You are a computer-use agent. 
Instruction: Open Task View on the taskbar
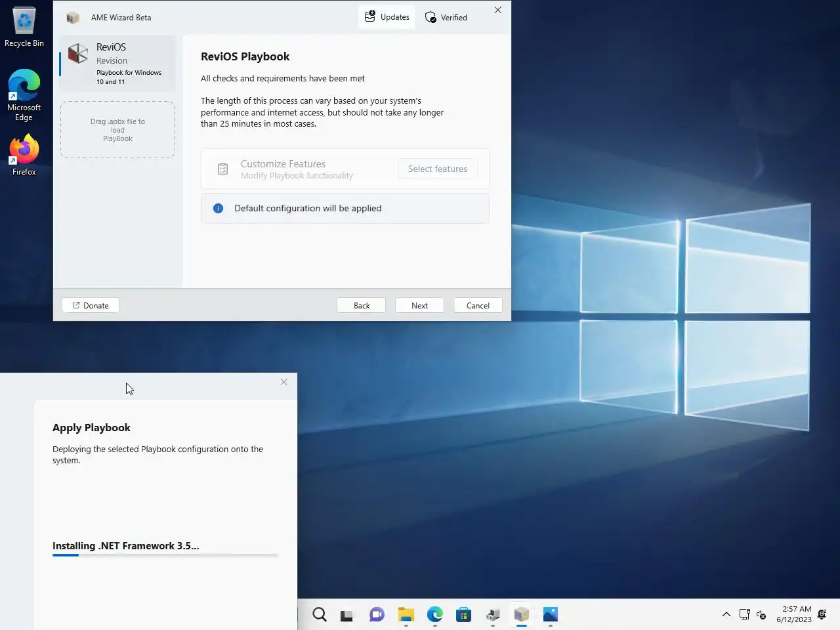tap(346, 615)
